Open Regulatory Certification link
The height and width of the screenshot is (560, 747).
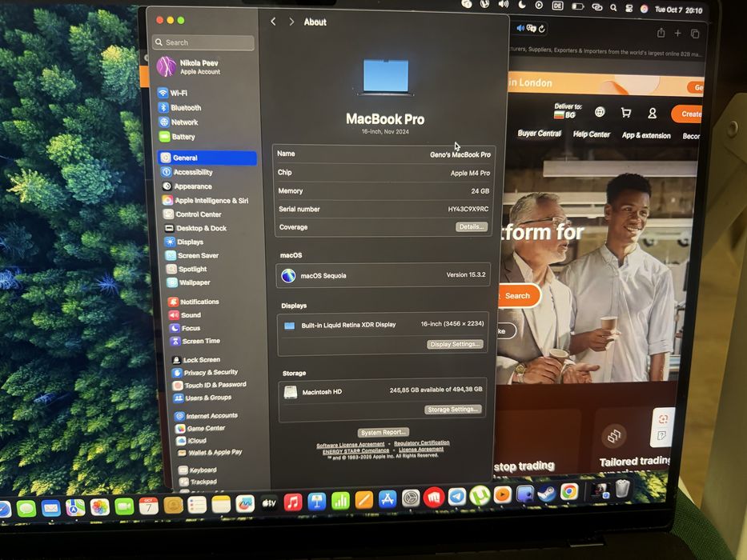point(422,443)
